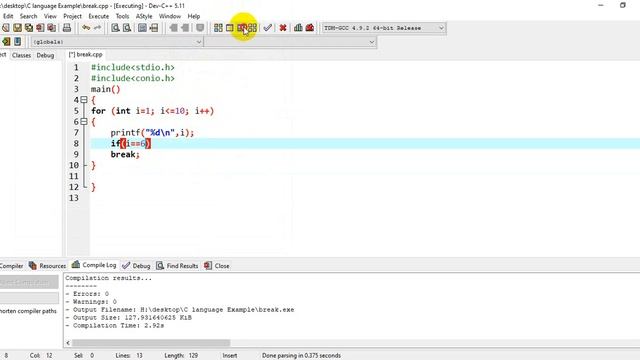Screen dimensions: 640x360
Task: Click the Save All toolbar icon
Action: point(29,28)
